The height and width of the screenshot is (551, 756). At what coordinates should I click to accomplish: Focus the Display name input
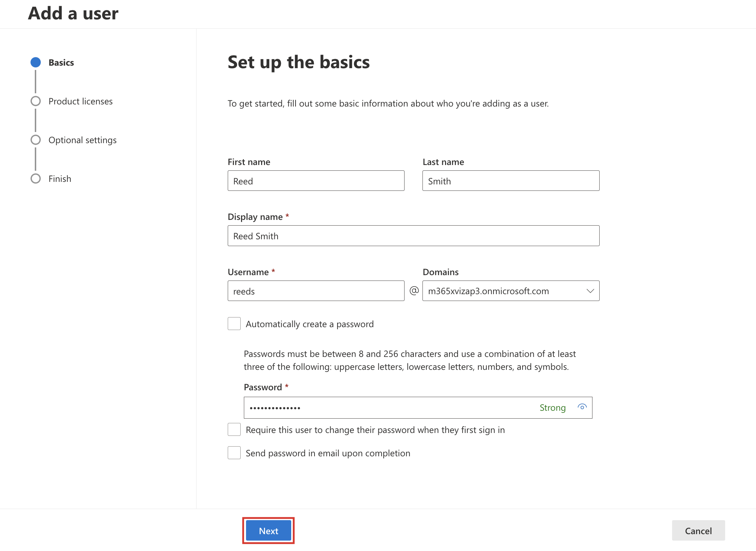coord(413,236)
